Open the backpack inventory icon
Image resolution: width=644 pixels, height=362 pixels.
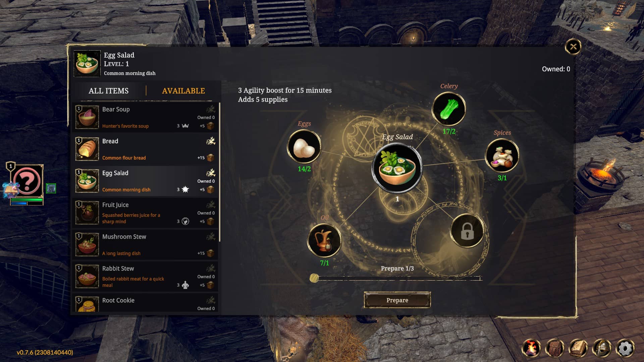click(x=555, y=348)
